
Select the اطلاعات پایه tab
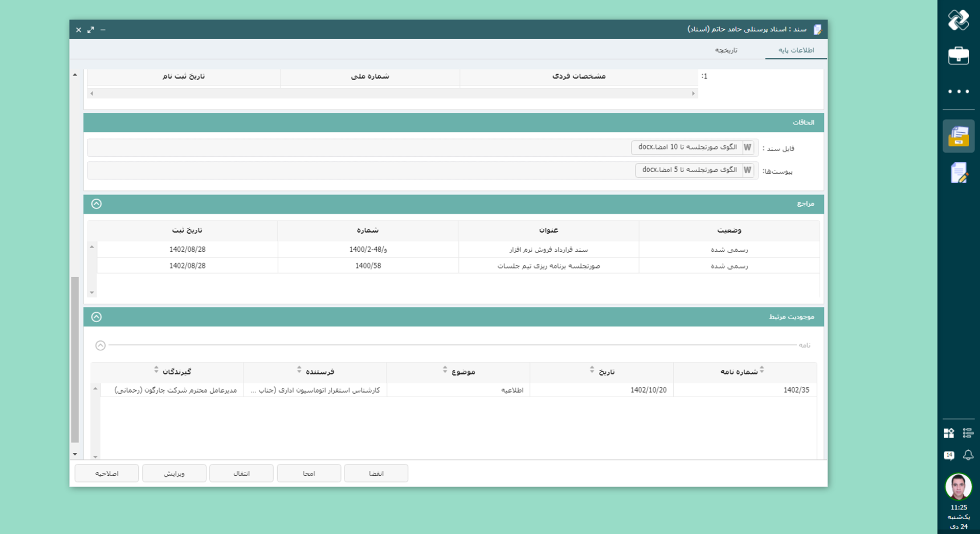coord(796,50)
